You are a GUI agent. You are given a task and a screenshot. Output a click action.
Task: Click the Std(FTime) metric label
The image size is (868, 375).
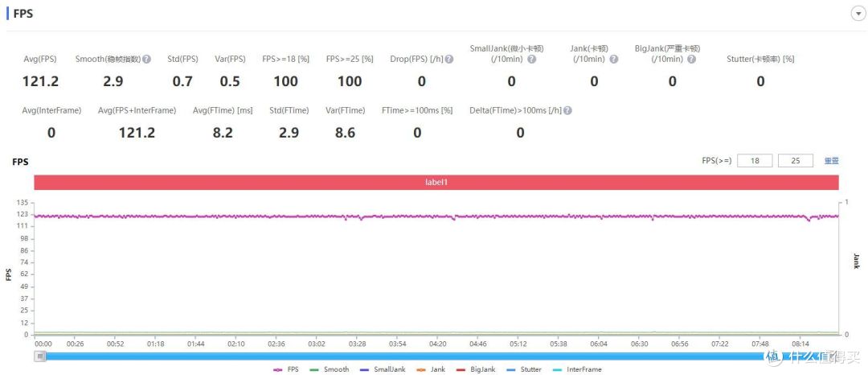pyautogui.click(x=289, y=111)
